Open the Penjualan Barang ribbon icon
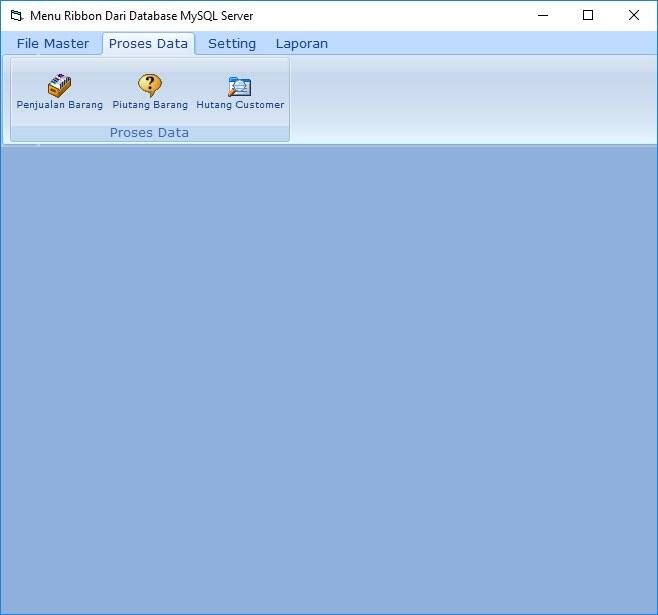The width and height of the screenshot is (658, 615). pos(59,86)
